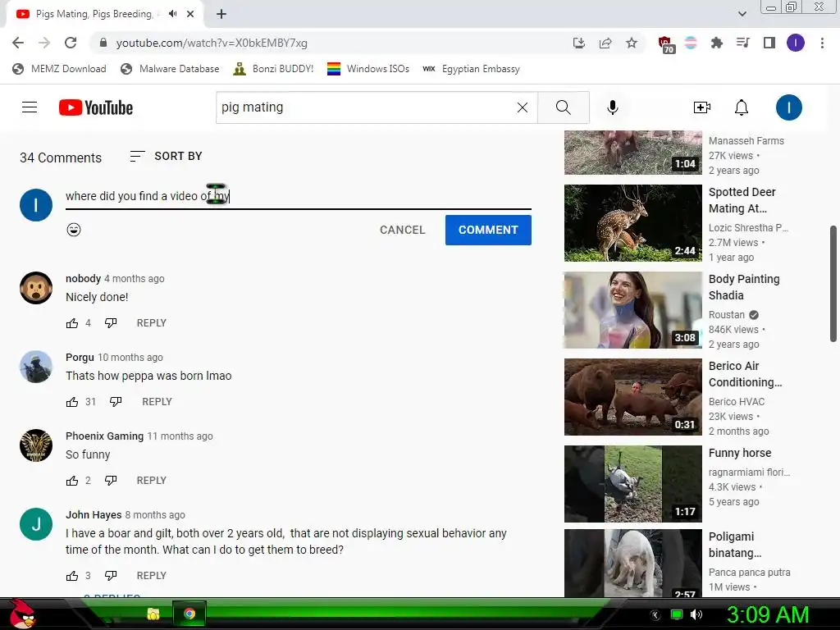The height and width of the screenshot is (630, 840).
Task: Post the comment with COMMENT button
Action: 488,230
